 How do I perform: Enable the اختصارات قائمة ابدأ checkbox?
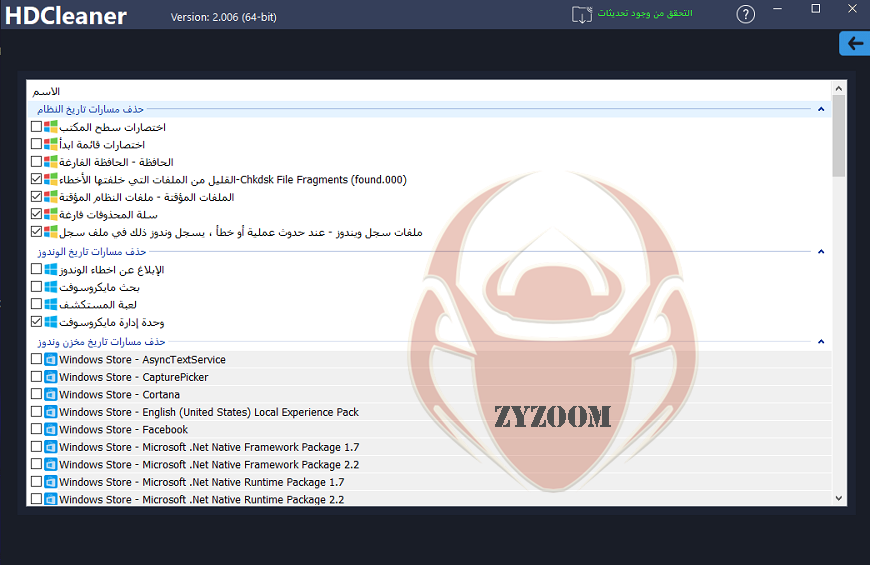coord(37,144)
